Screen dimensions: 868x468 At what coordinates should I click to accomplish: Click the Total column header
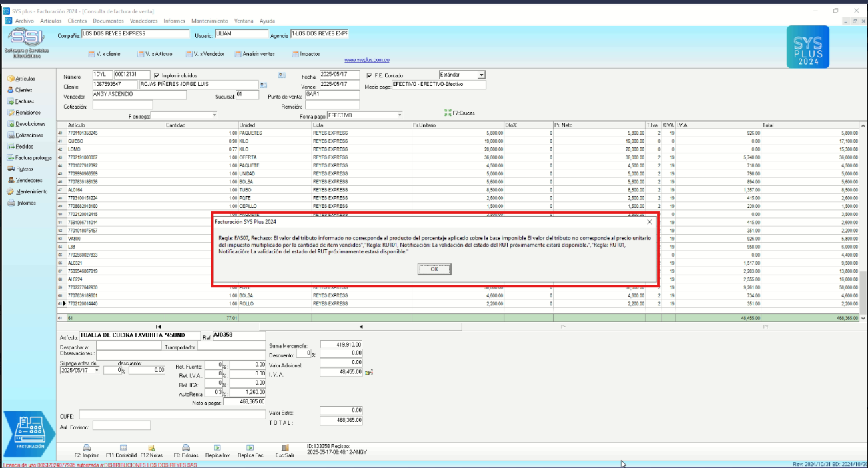[x=810, y=125]
